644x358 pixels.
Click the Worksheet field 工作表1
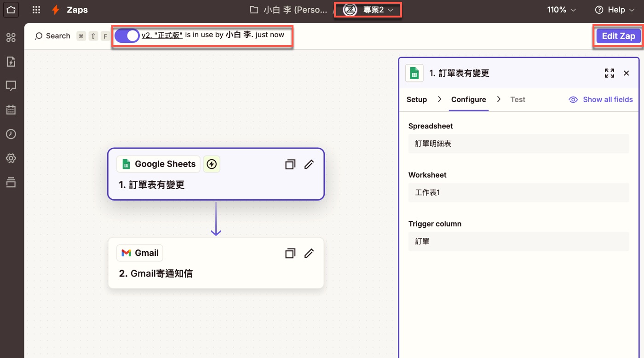click(x=518, y=192)
